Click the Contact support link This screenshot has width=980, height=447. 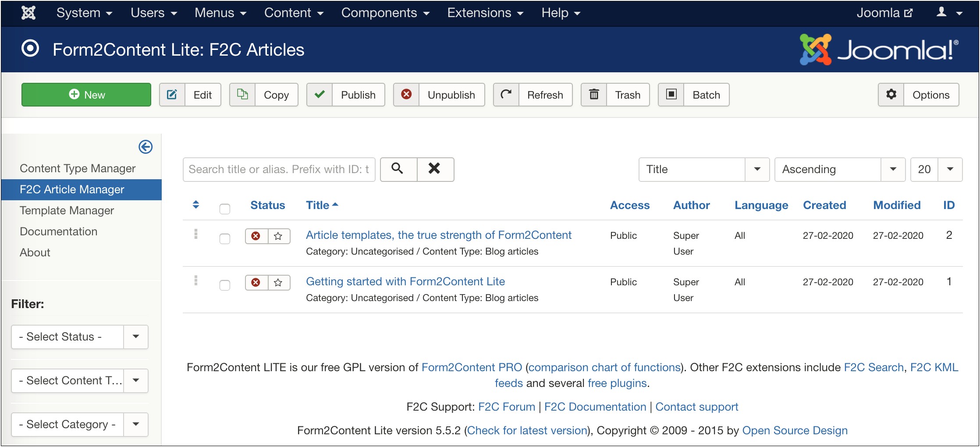click(697, 407)
